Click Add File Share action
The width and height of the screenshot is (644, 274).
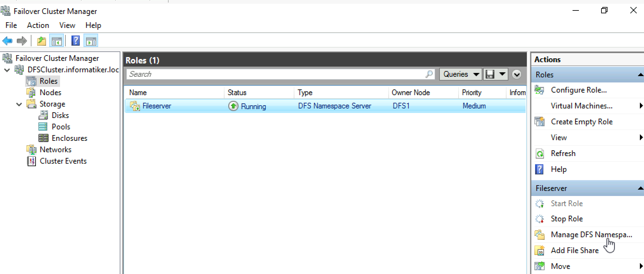click(575, 251)
